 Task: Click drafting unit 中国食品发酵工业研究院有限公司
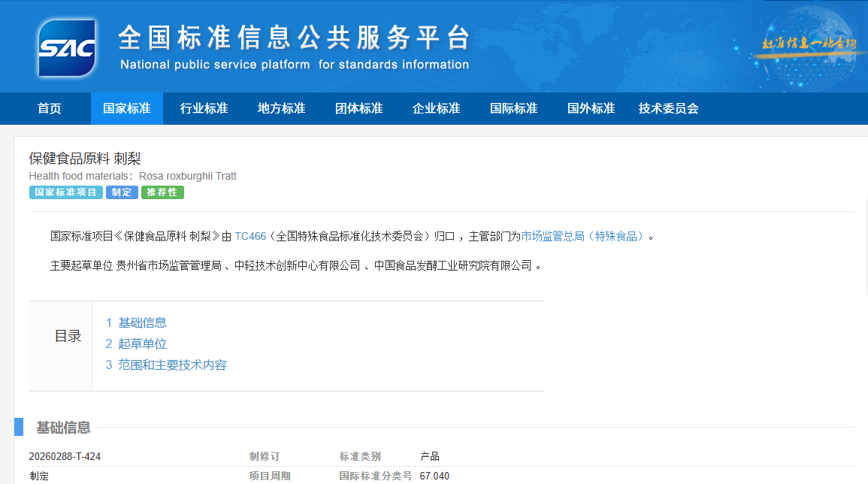[x=453, y=266]
